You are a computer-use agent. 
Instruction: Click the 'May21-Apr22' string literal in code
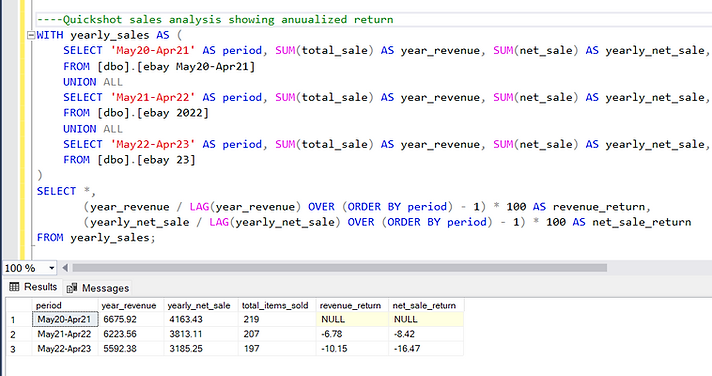[153, 97]
